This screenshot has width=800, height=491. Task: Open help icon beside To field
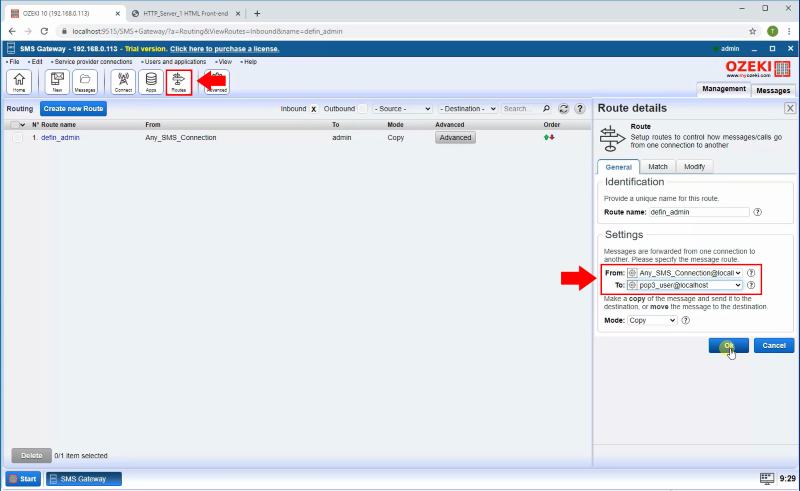pos(751,285)
